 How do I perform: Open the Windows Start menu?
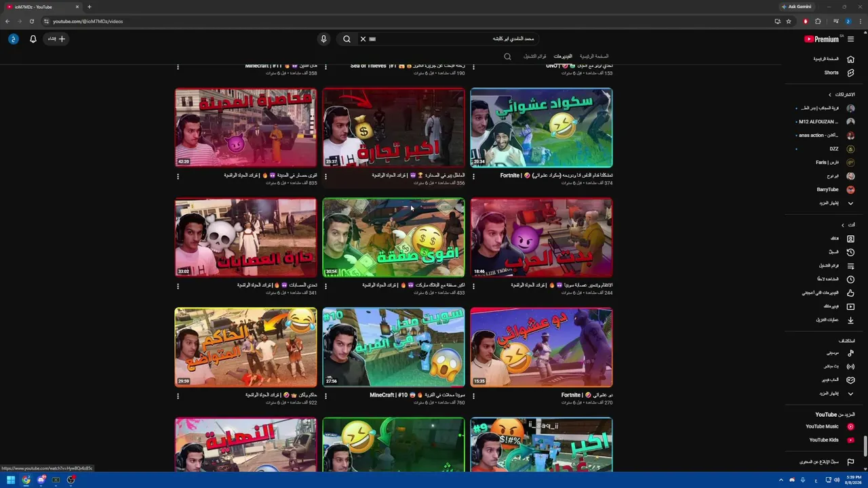pyautogui.click(x=10, y=481)
